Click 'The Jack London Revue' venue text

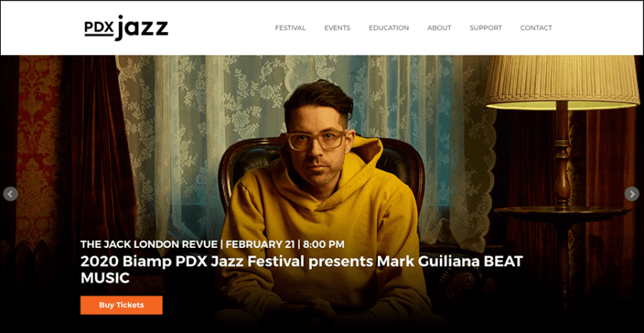point(149,244)
